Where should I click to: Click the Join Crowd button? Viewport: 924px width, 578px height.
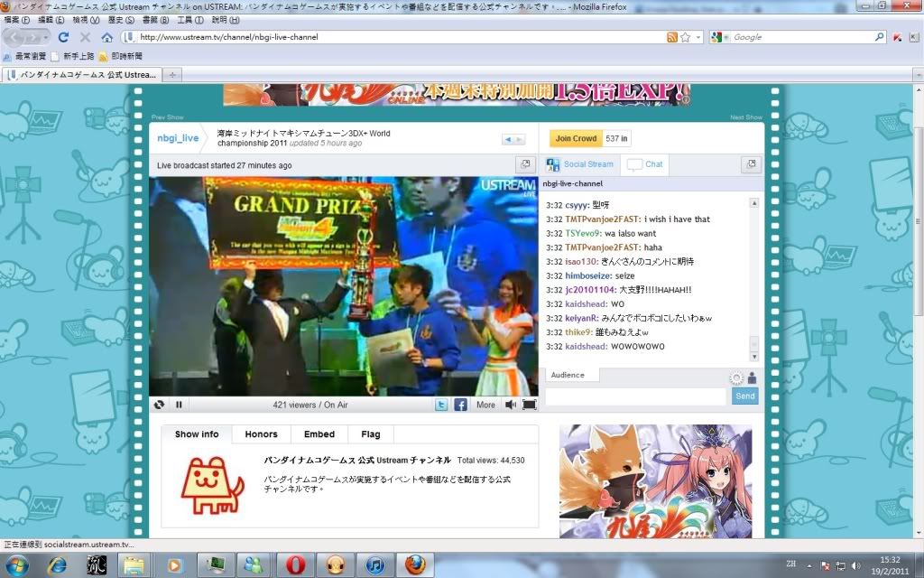point(576,138)
